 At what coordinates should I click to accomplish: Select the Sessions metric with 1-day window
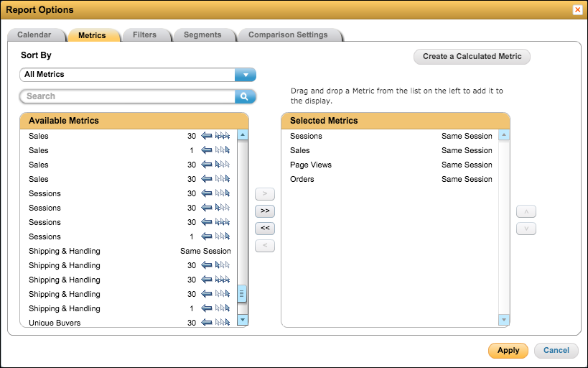click(x=129, y=236)
